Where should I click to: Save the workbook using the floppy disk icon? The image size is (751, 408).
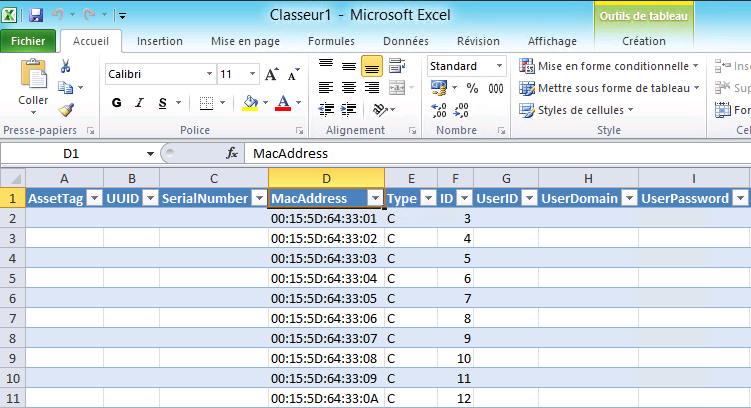pyautogui.click(x=37, y=15)
